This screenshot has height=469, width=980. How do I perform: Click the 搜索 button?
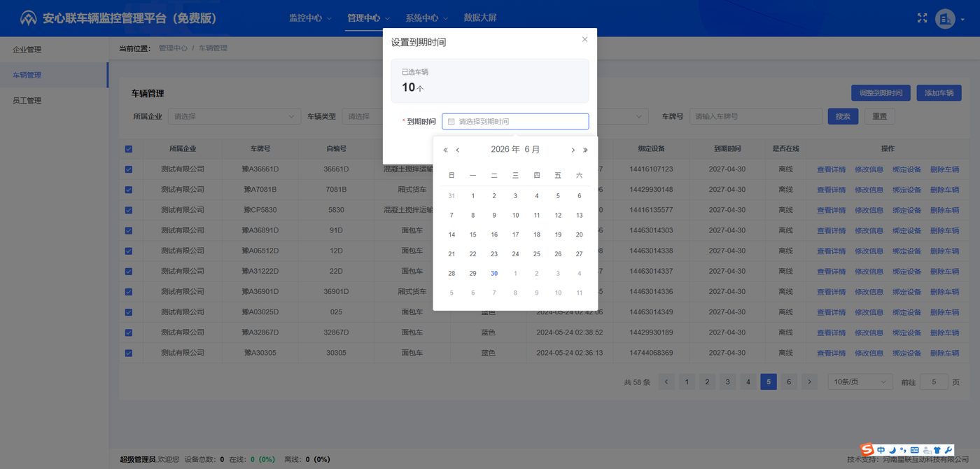843,116
